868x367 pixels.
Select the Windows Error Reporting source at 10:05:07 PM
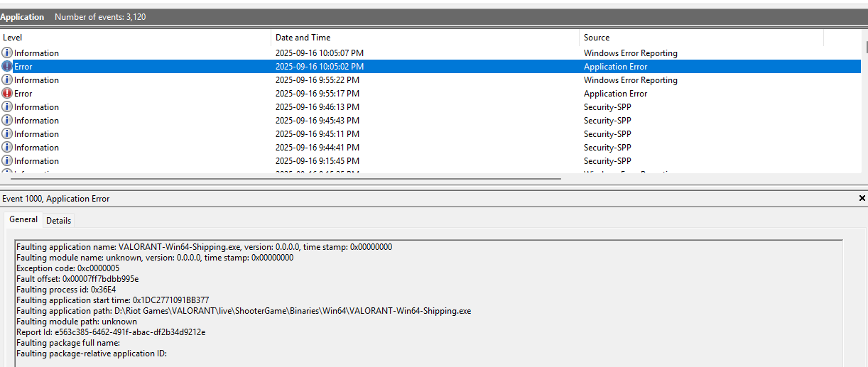[x=631, y=53]
